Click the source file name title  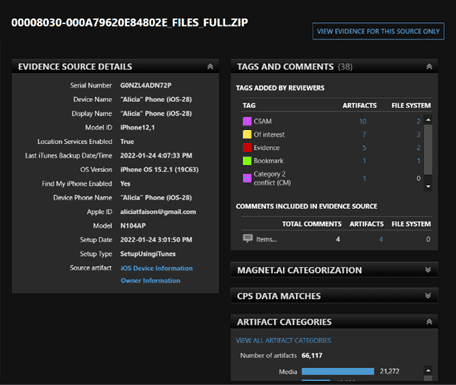click(130, 23)
